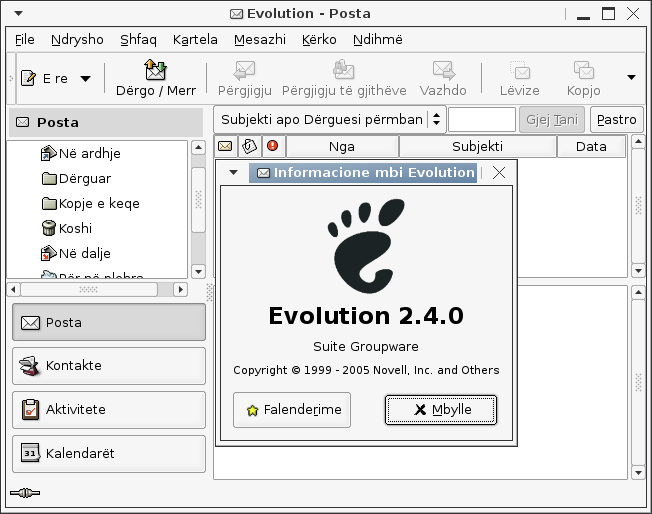The height and width of the screenshot is (514, 652).
Task: Click the Në dalje outbox icon
Action: (49, 253)
